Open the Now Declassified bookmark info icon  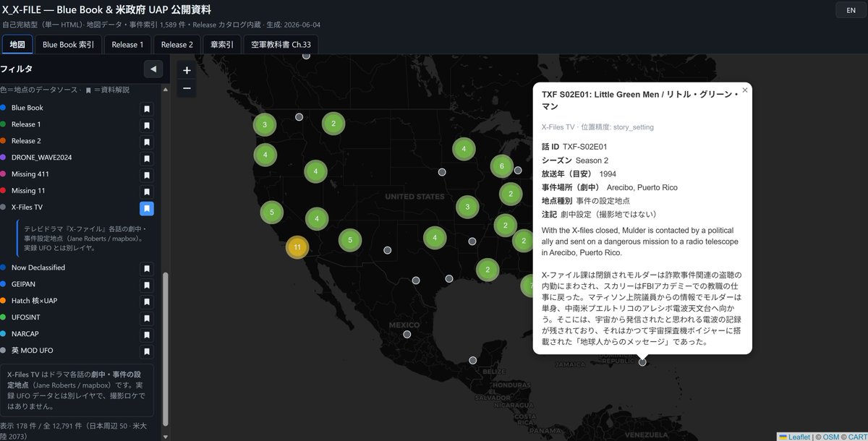[147, 268]
